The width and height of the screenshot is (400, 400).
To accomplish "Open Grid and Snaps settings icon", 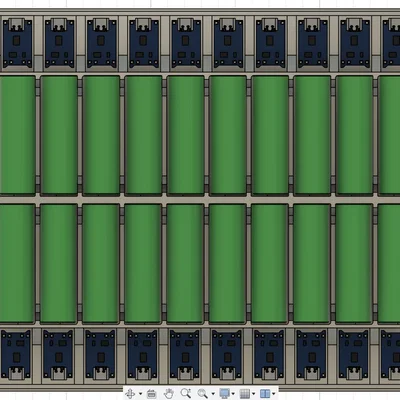I will 245,394.
